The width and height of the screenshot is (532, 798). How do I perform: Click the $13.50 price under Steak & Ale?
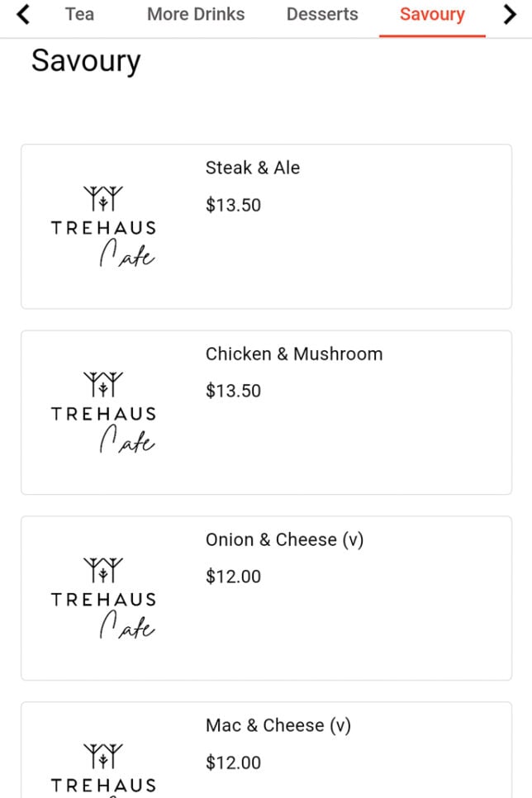(234, 205)
